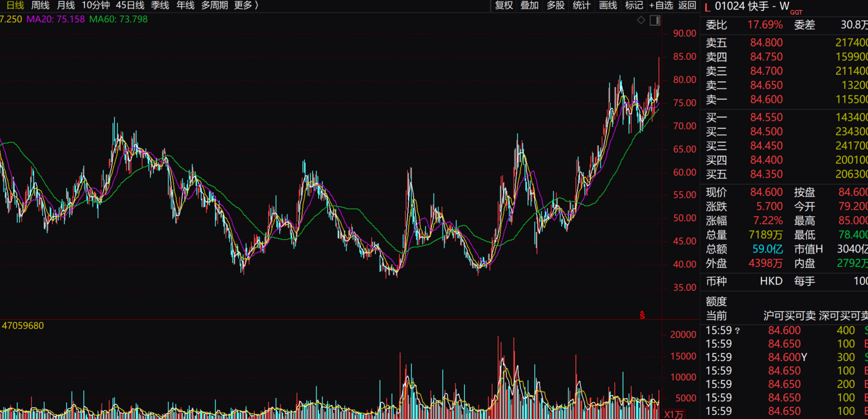Viewport: 868px width, 419px height.
Task: Toggle the side panel layout icon
Action: [x=655, y=20]
